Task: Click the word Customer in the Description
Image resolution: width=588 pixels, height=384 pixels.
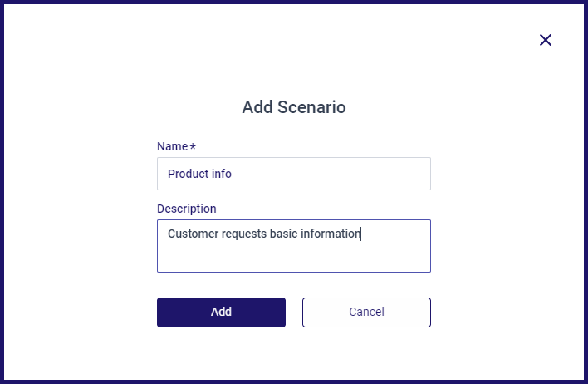Action: pyautogui.click(x=194, y=234)
